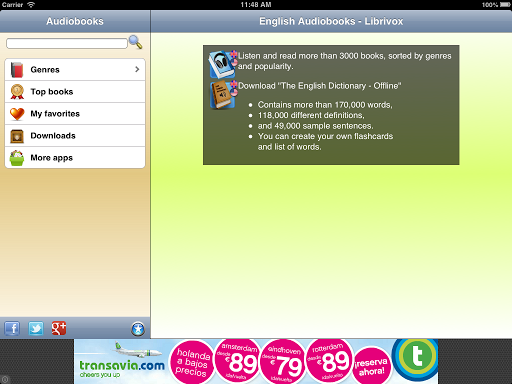Screen dimensions: 512x384
Task: Click the Audiobooks sidebar header
Action: click(75, 21)
